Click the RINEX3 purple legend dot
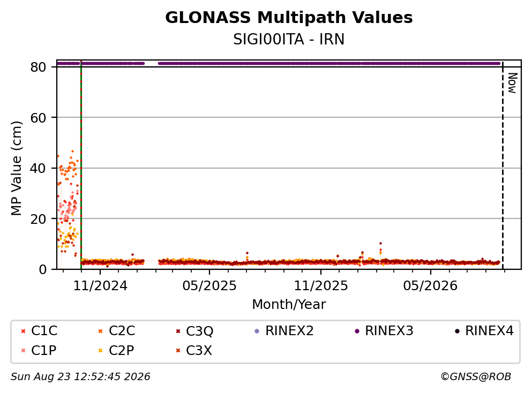The width and height of the screenshot is (532, 393). [x=357, y=331]
